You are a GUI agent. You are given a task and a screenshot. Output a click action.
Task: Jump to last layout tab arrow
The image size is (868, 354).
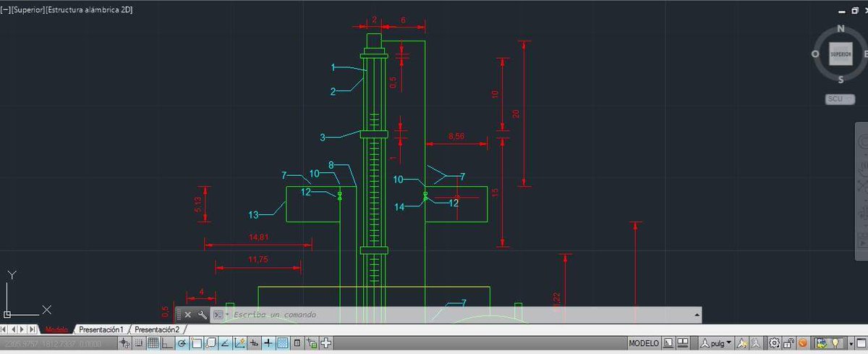[31, 329]
